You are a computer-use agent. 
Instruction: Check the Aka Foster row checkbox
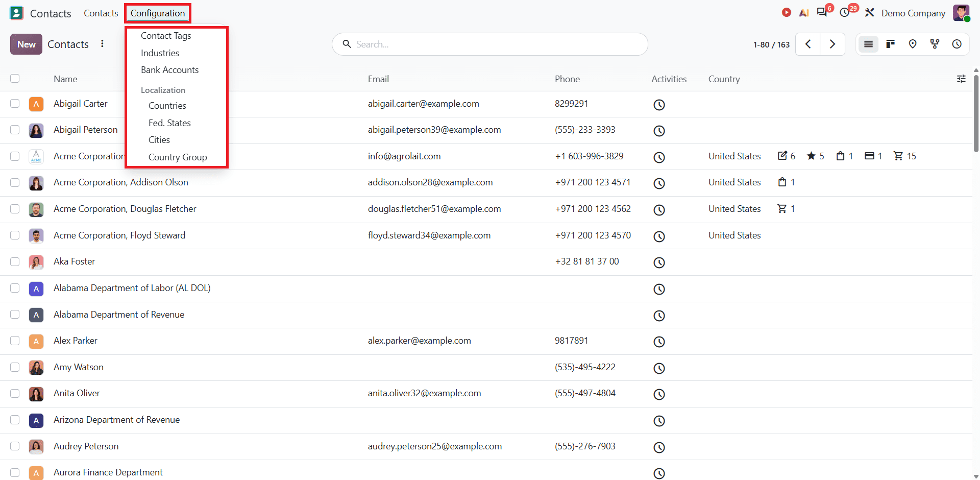pyautogui.click(x=15, y=261)
